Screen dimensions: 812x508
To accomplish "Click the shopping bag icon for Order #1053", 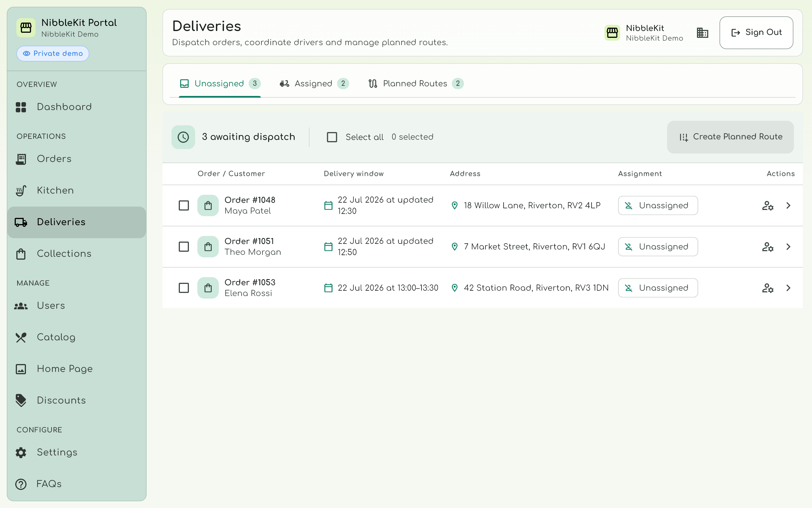I will coord(208,288).
